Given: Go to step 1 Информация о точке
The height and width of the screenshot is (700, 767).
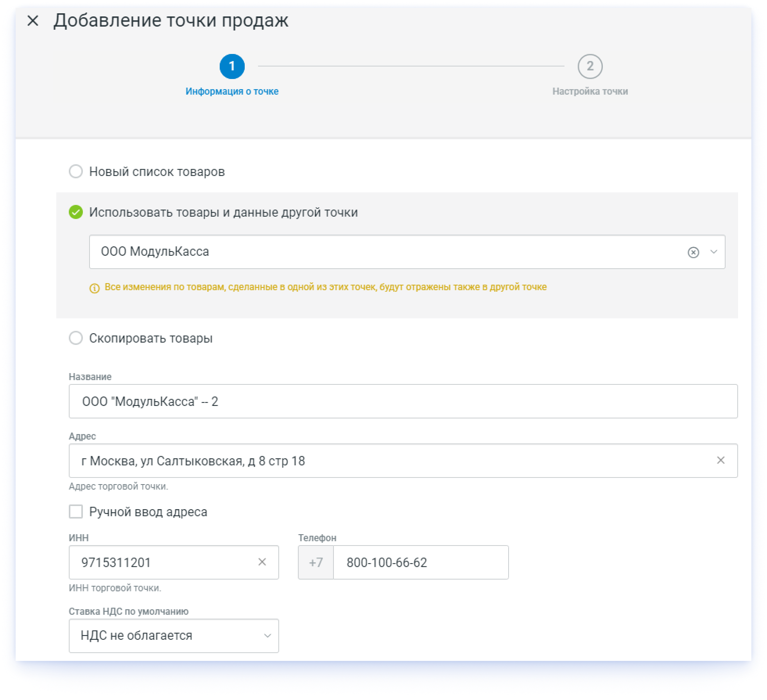Looking at the screenshot, I should (232, 66).
